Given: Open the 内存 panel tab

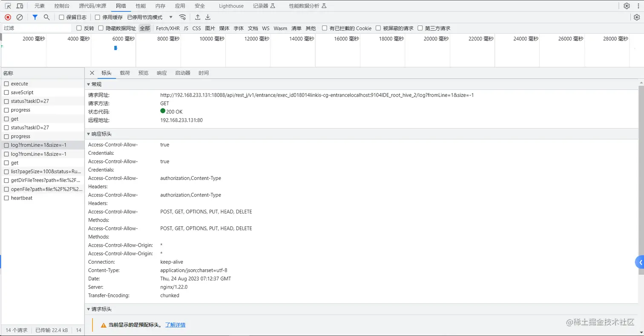Looking at the screenshot, I should (x=160, y=6).
